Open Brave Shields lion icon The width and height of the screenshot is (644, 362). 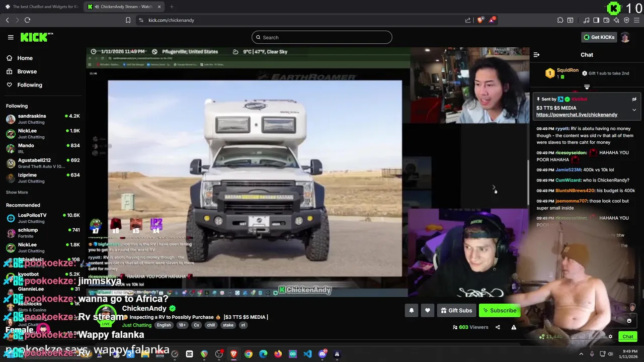point(480,20)
